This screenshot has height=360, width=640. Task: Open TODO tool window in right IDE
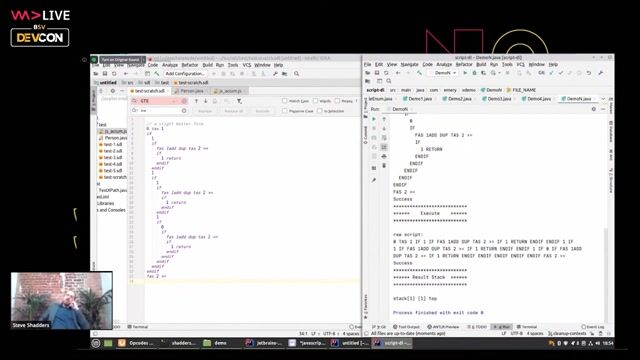click(x=478, y=327)
